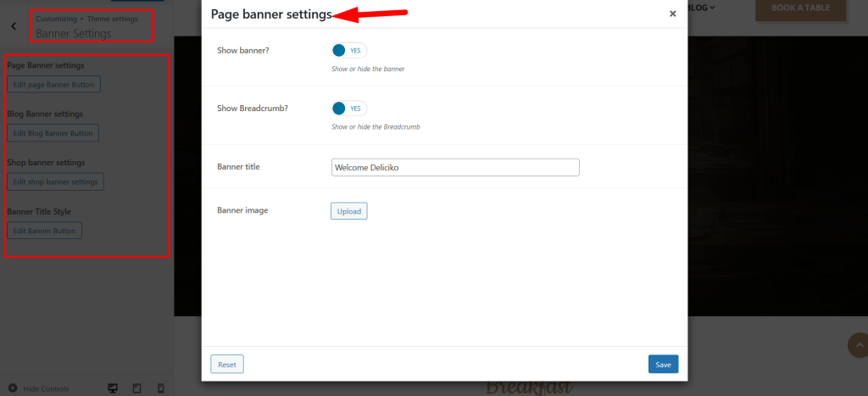Go back using the customizer back arrow
The width and height of the screenshot is (868, 396).
[x=14, y=26]
